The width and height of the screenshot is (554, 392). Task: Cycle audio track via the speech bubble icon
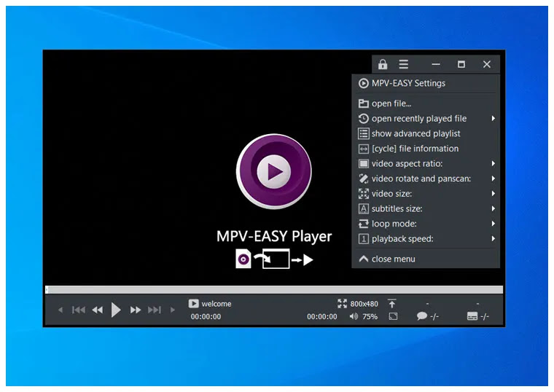tap(421, 316)
